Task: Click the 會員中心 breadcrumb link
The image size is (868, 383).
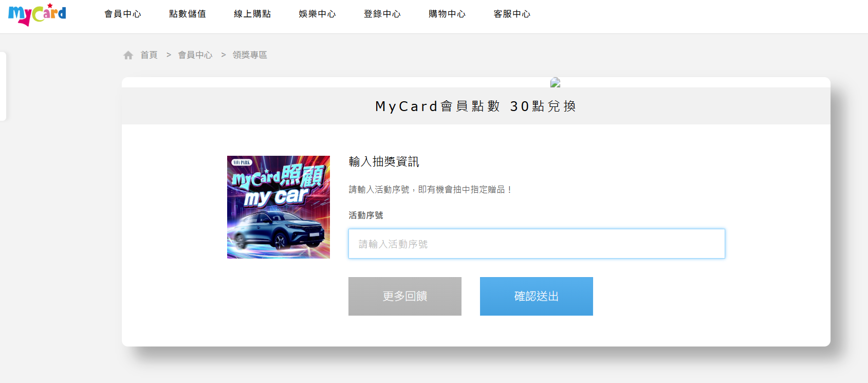Action: click(195, 55)
